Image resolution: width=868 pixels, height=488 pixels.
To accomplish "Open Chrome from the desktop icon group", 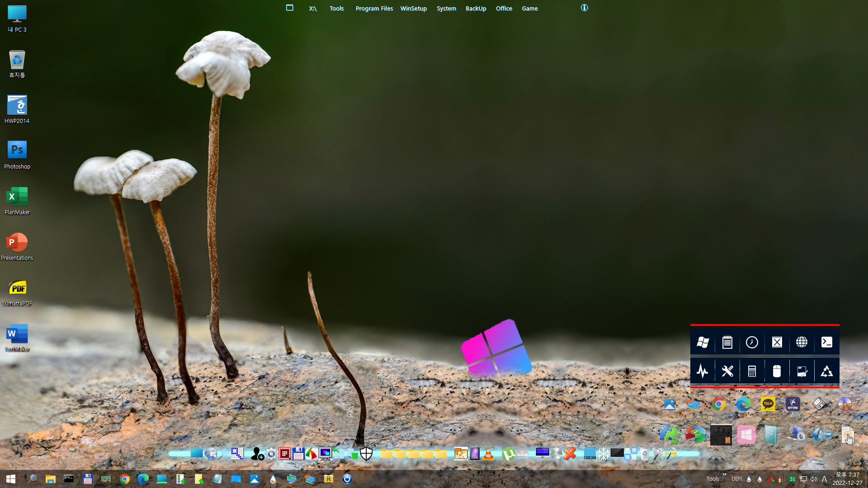I will [719, 404].
